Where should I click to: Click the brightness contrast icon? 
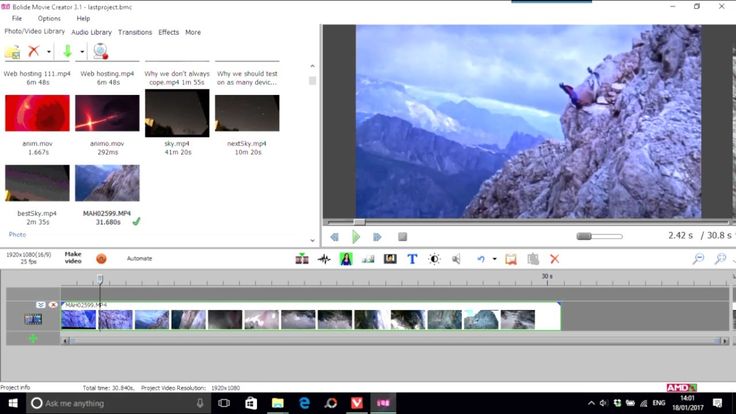[x=434, y=259]
